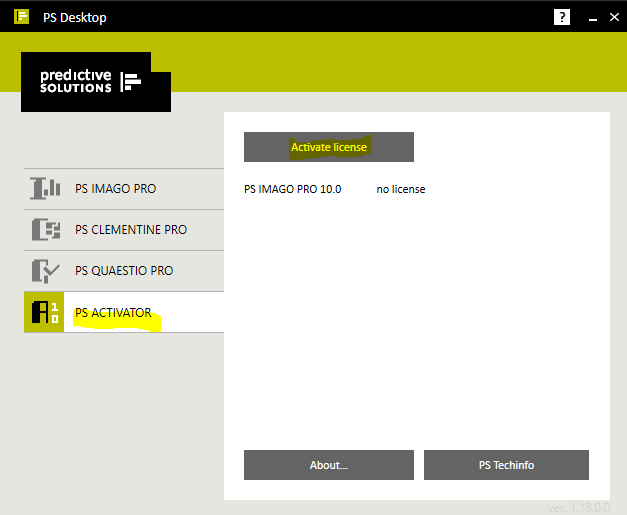Click the 'no license' status text
The width and height of the screenshot is (627, 515).
[401, 189]
